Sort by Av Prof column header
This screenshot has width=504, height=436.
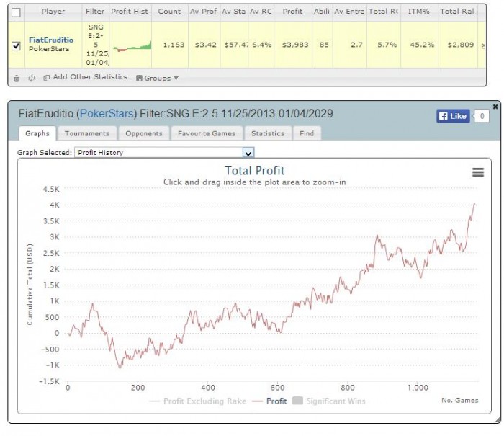[204, 12]
